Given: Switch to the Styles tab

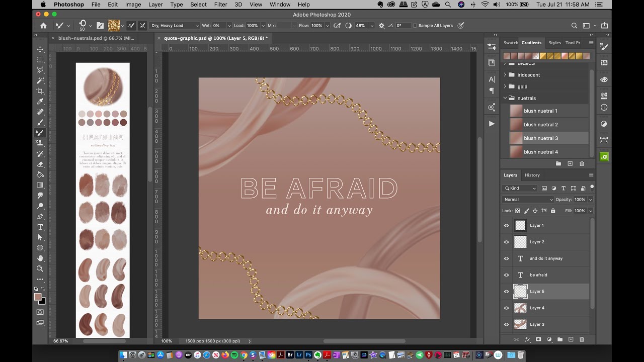Looking at the screenshot, I should [554, 43].
